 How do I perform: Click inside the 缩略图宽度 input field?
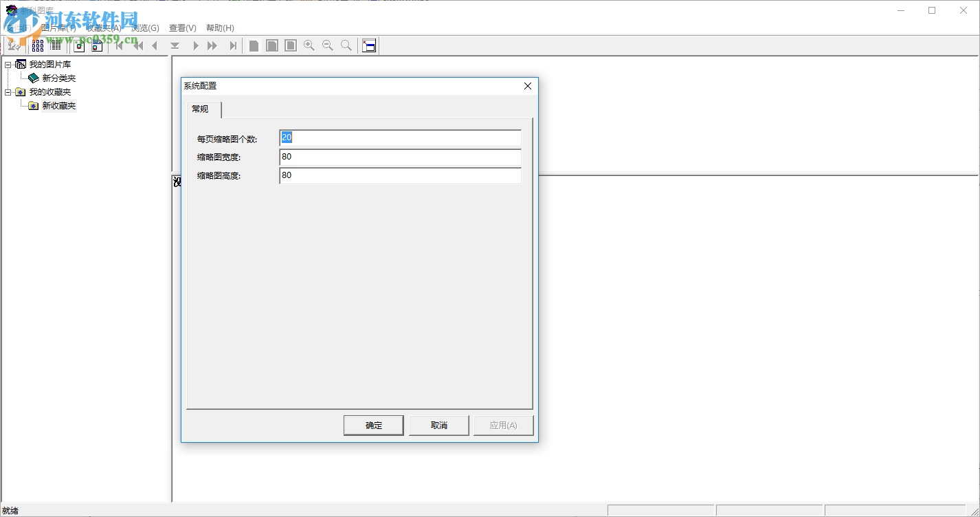click(400, 157)
